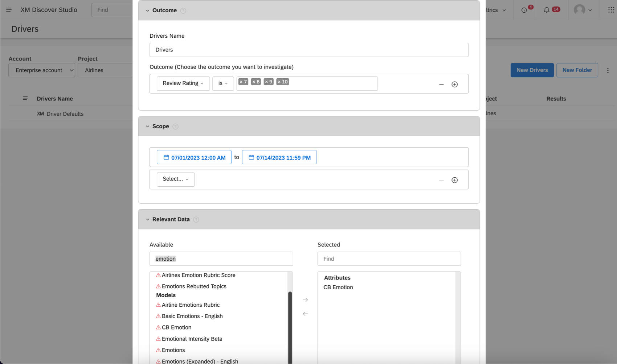Click the Outcome section help icon
This screenshot has height=364, width=617.
[183, 11]
